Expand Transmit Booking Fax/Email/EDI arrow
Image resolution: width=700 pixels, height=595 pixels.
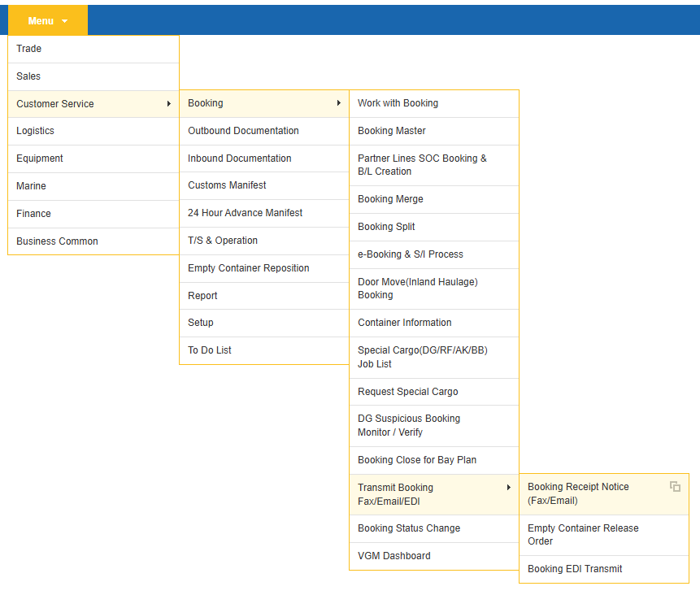click(x=508, y=488)
